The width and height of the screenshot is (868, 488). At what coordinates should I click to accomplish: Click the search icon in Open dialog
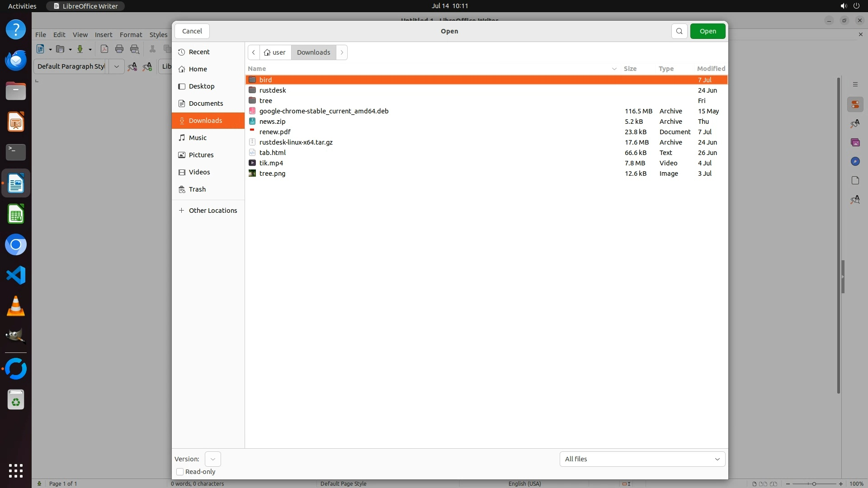point(679,31)
